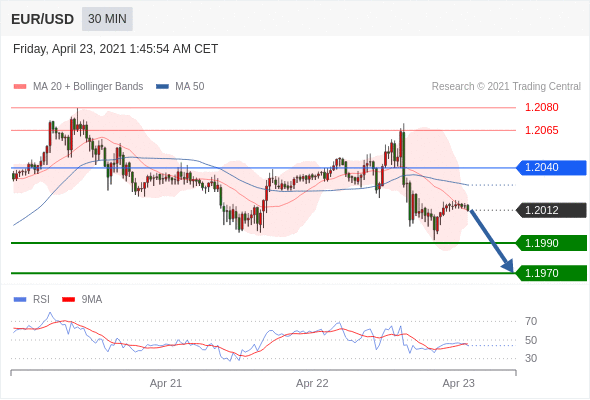
Task: Toggle the MA 20 + Bollinger Bands legend label
Action: (x=88, y=87)
